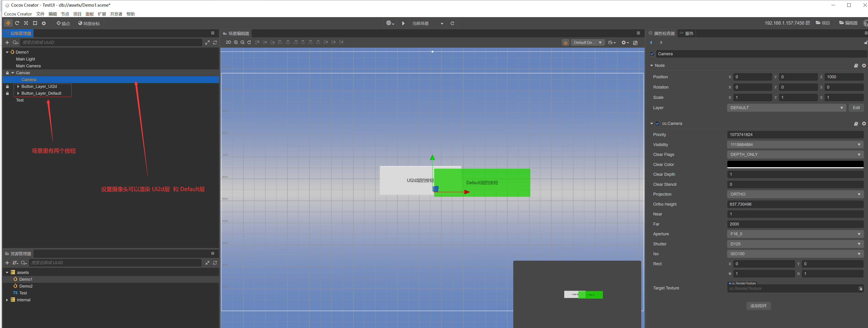Open the 节点 menu
The image size is (868, 328).
coord(65,14)
